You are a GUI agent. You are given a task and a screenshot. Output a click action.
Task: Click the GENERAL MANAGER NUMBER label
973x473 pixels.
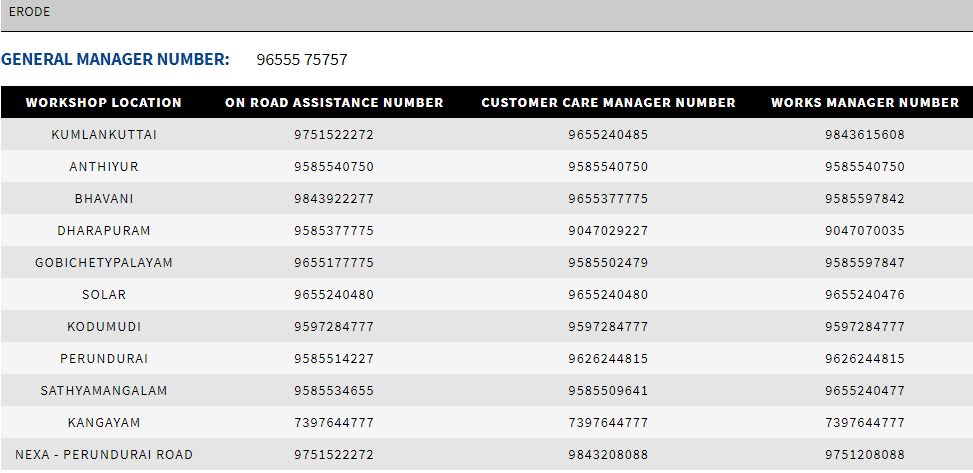point(115,59)
